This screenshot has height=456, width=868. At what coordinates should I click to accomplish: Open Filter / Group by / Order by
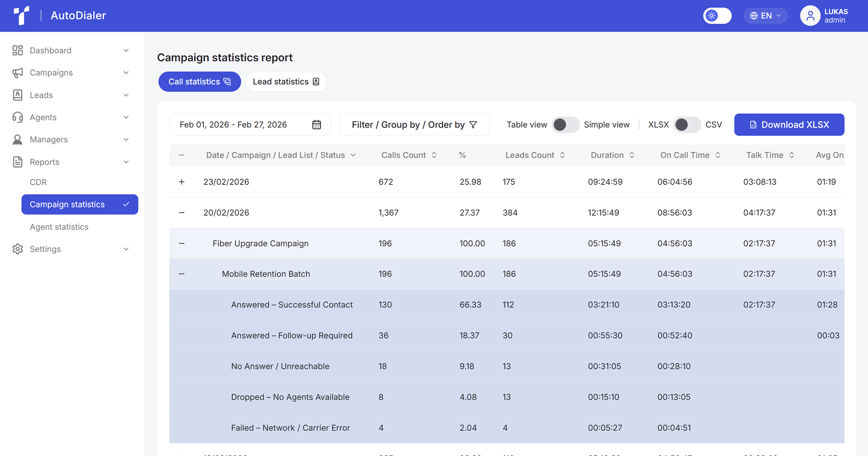(414, 125)
